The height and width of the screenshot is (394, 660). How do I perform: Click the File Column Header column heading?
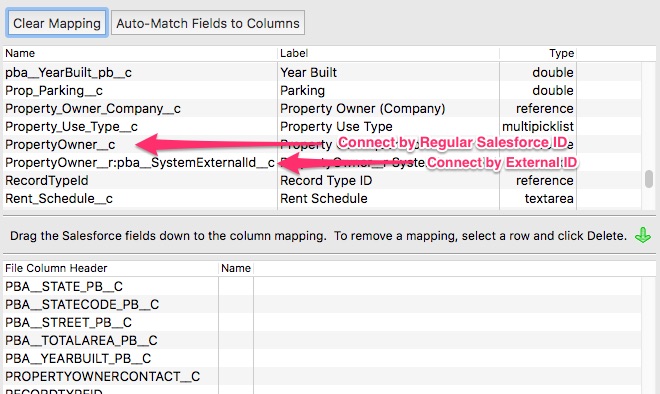111,268
